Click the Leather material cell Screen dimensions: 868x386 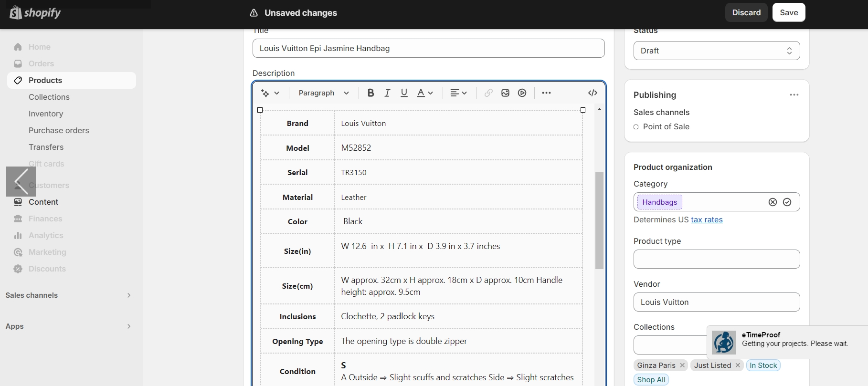[x=458, y=197]
